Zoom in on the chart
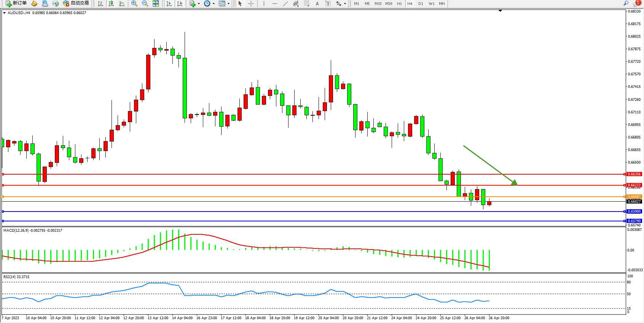This screenshot has width=644, height=323. pos(134,3)
